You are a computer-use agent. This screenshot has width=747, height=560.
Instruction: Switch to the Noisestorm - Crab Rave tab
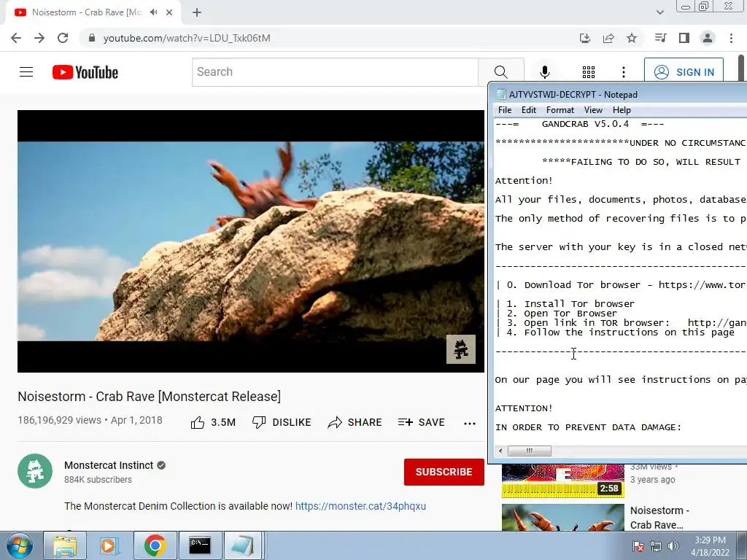[x=86, y=12]
